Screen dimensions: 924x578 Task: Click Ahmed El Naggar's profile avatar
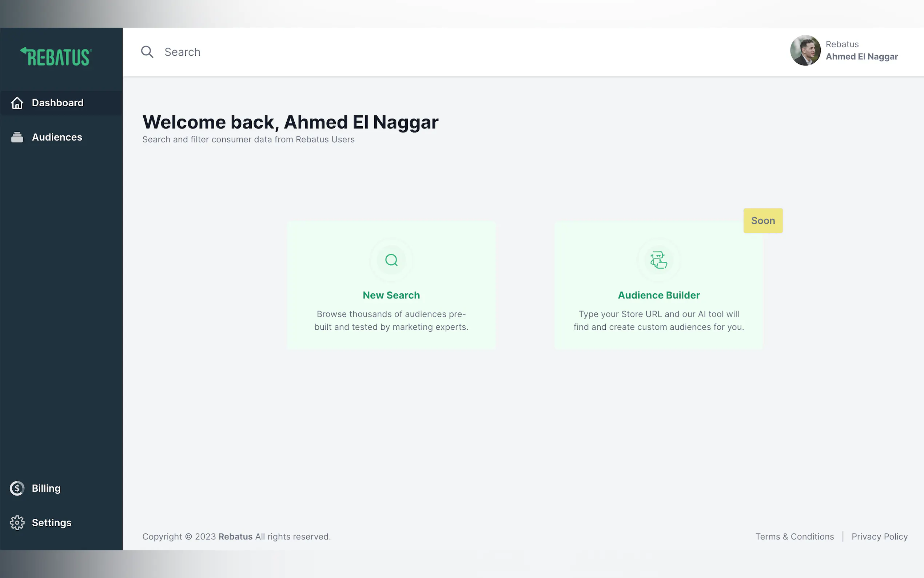[x=805, y=51]
